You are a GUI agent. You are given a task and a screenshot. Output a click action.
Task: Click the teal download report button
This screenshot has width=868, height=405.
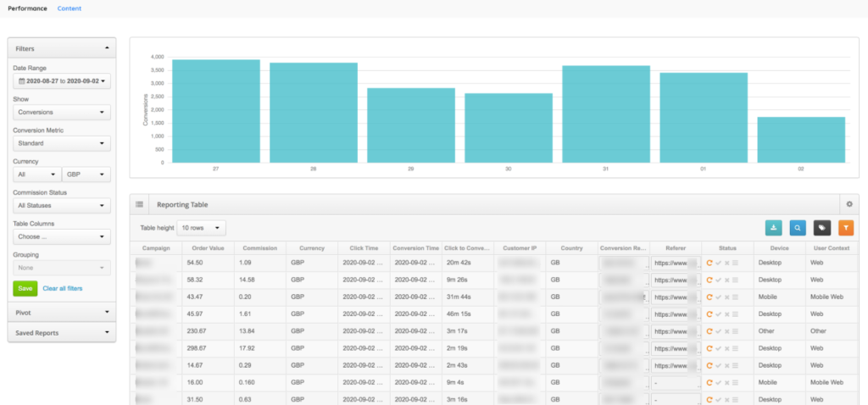coord(774,227)
